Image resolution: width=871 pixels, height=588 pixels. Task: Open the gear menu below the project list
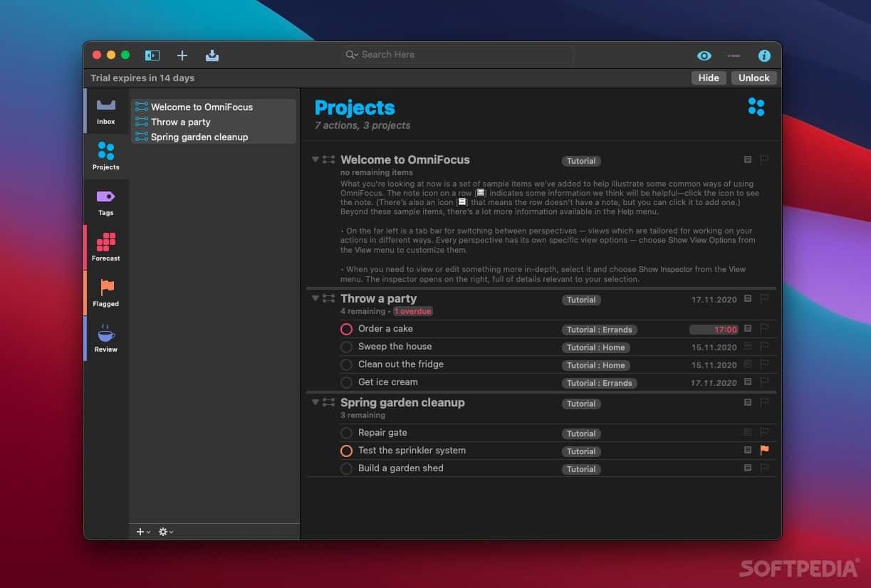[166, 532]
